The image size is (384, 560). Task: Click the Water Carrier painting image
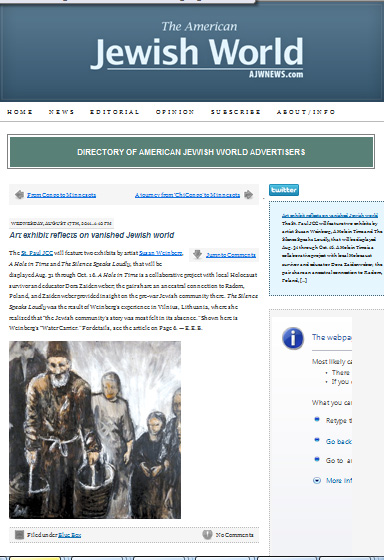[x=95, y=430]
